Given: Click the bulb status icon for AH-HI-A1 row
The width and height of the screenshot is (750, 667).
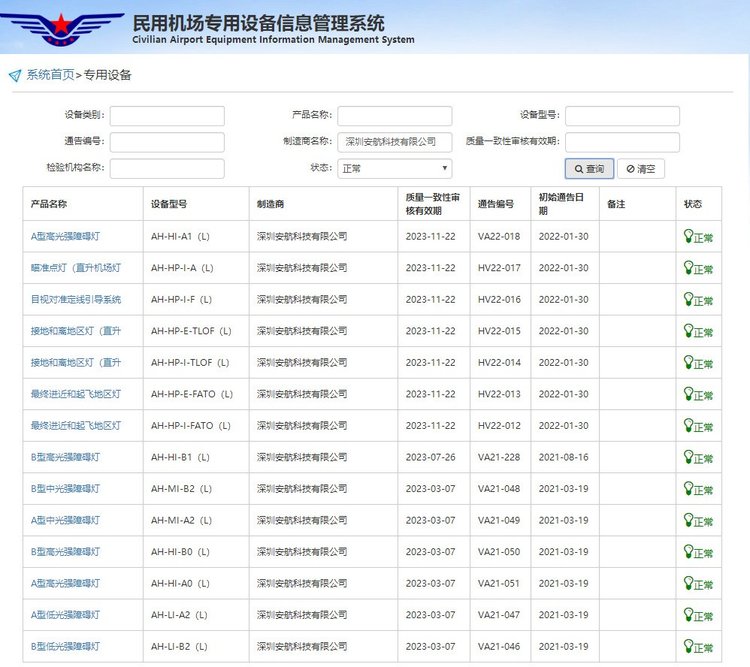Looking at the screenshot, I should (688, 236).
